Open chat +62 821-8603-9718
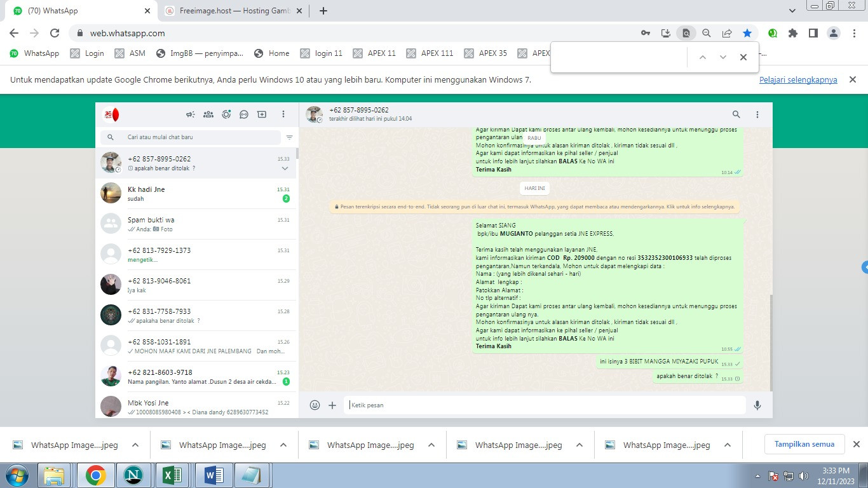This screenshot has width=868, height=488. click(196, 377)
